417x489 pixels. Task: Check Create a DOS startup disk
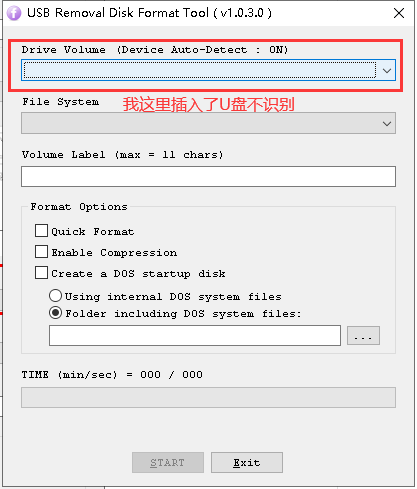tap(41, 273)
